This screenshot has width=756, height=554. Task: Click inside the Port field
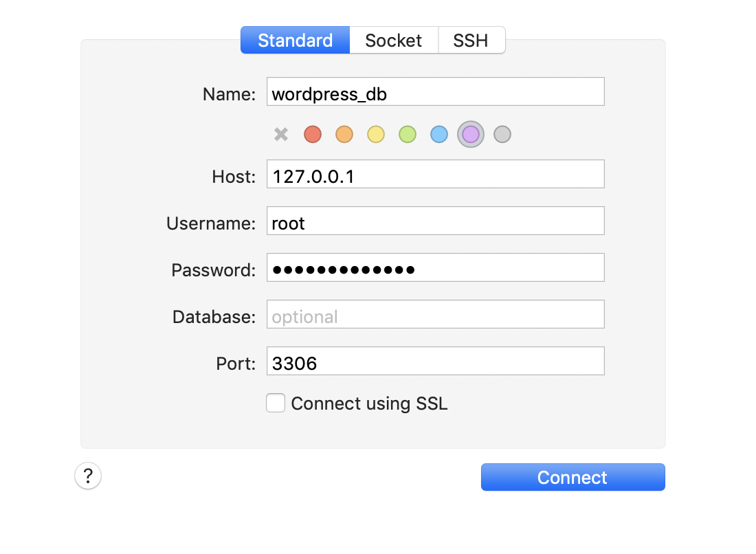pos(435,361)
